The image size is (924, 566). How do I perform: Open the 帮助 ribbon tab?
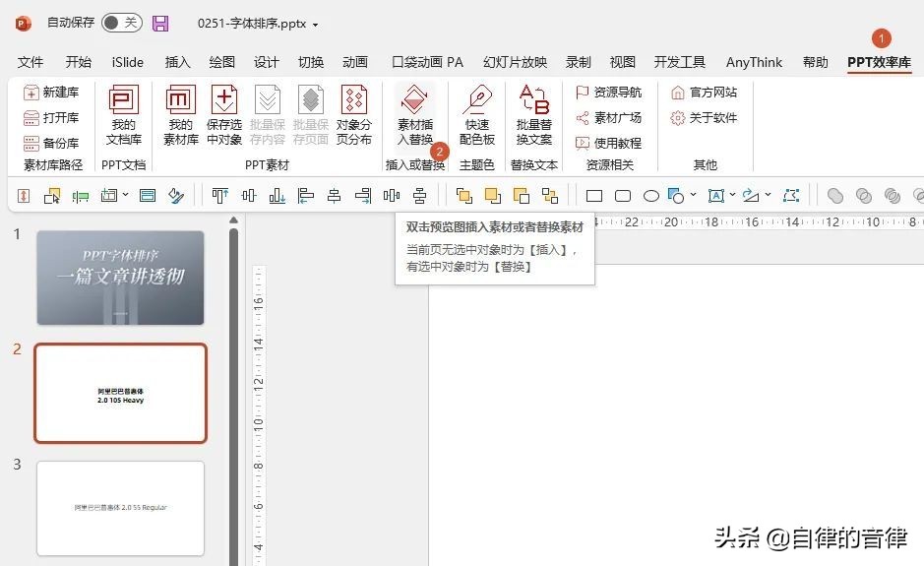(x=816, y=62)
